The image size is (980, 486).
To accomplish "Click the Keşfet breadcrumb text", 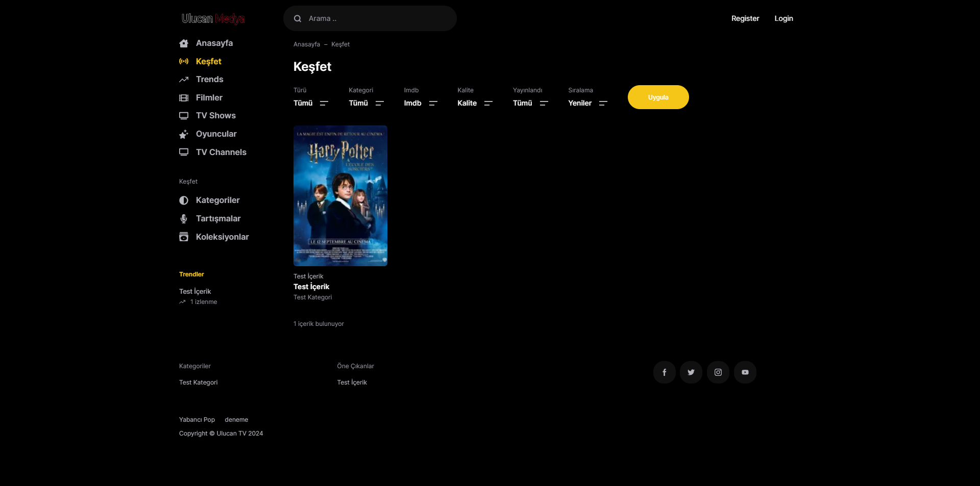I will (340, 44).
